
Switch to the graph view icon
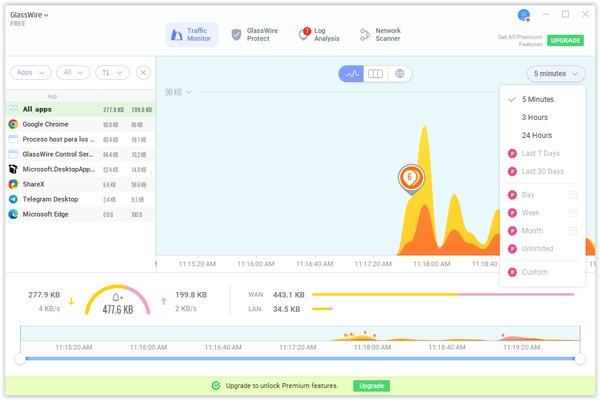(x=352, y=74)
